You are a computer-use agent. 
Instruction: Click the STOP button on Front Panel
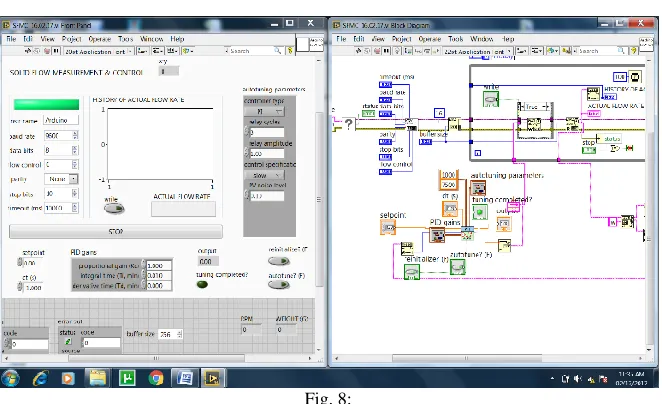[x=116, y=231]
